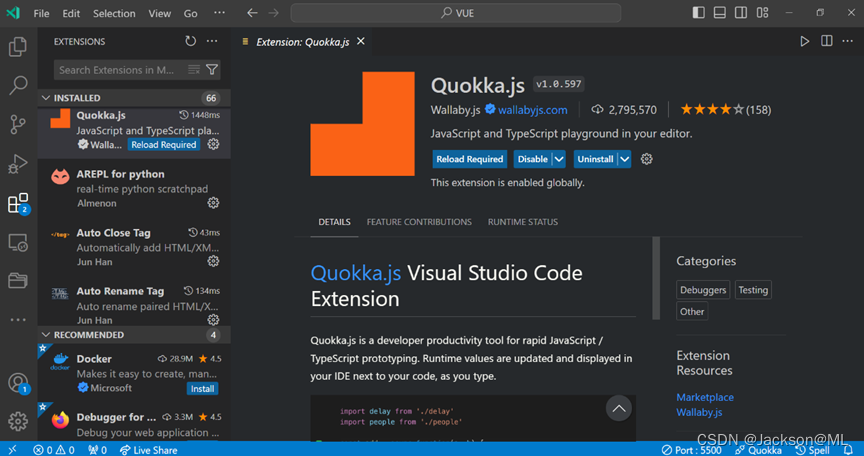Image resolution: width=864 pixels, height=456 pixels.
Task: Open the Uninstall dropdown arrow
Action: 624,159
